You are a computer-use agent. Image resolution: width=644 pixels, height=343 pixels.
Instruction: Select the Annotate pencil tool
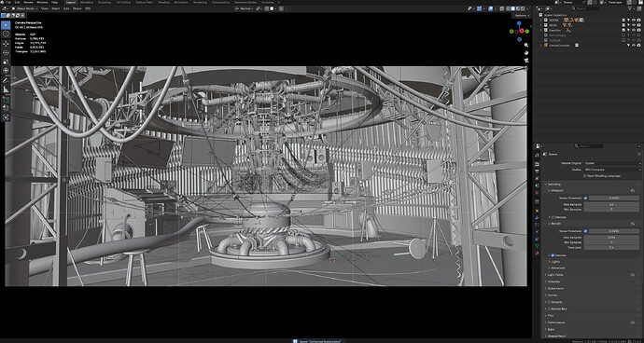pos(6,80)
